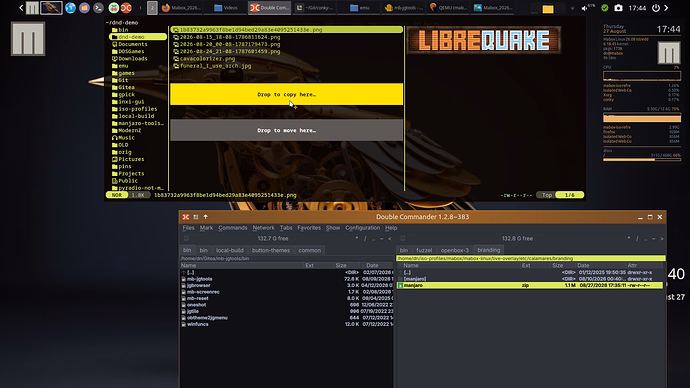Open the right panel drive list button
Image resolution: width=690 pixels, height=388 pixels.
(x=402, y=238)
